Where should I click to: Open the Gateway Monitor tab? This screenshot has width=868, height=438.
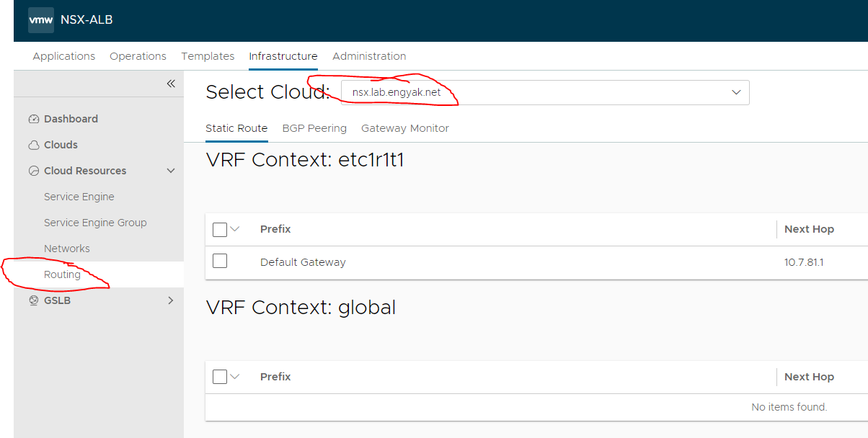coord(405,128)
